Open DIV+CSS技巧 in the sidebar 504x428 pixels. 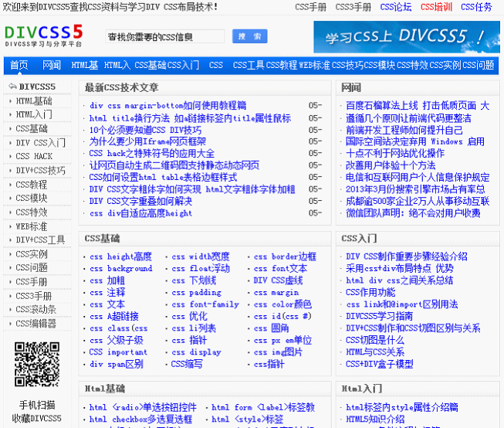pos(40,171)
